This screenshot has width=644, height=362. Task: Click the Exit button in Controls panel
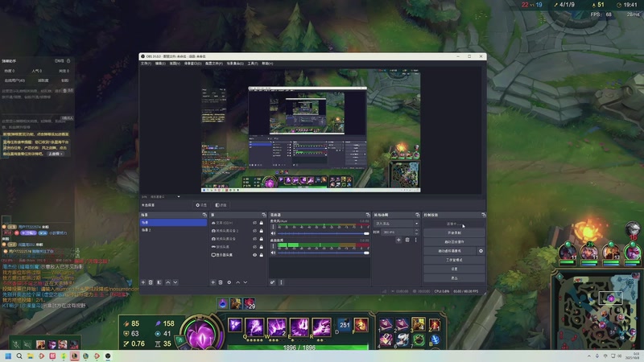[x=454, y=278]
